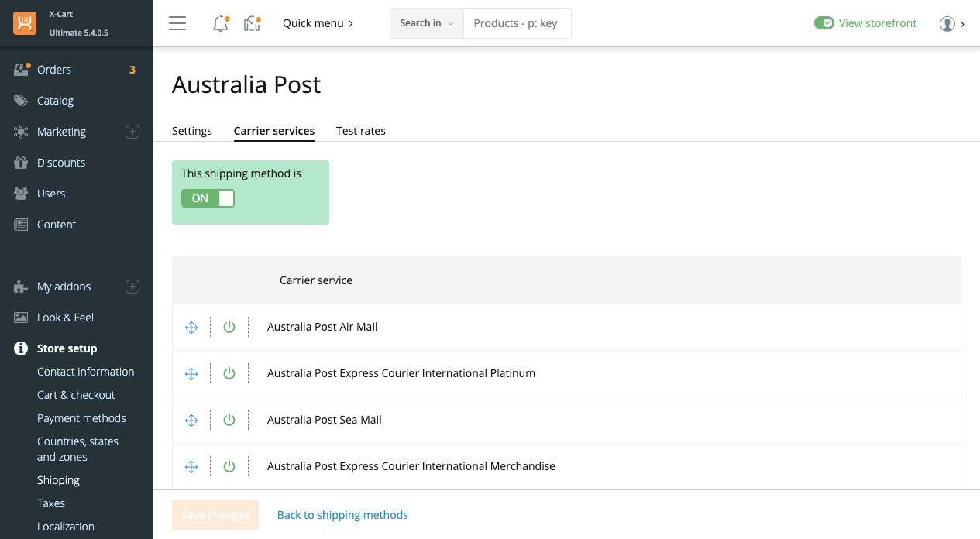This screenshot has width=980, height=539.
Task: Open the hamburger menu icon
Action: pos(177,23)
